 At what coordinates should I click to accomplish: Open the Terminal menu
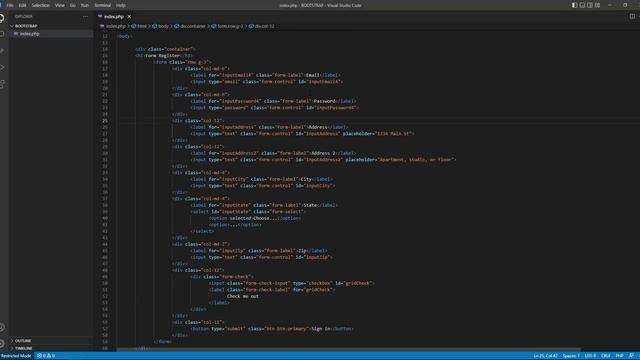[x=102, y=5]
